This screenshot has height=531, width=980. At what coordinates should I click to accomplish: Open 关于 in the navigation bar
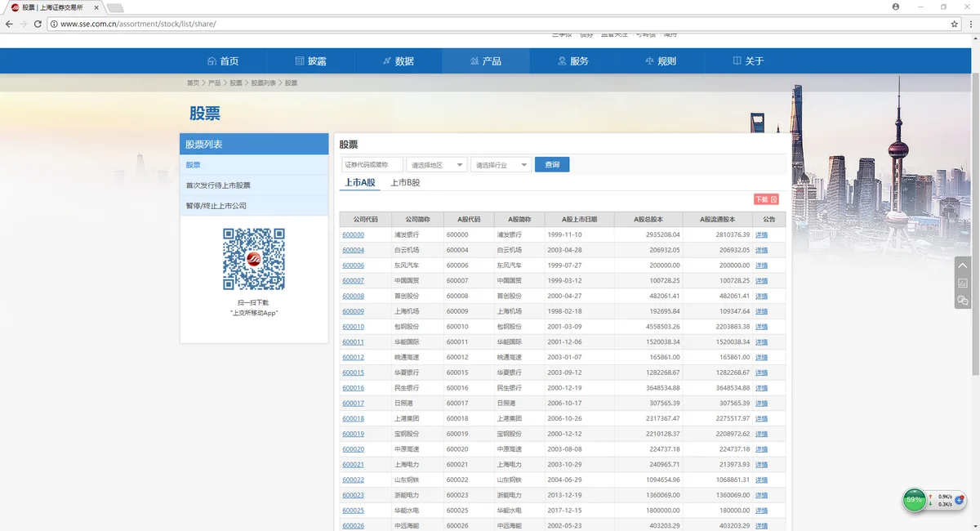coord(748,61)
